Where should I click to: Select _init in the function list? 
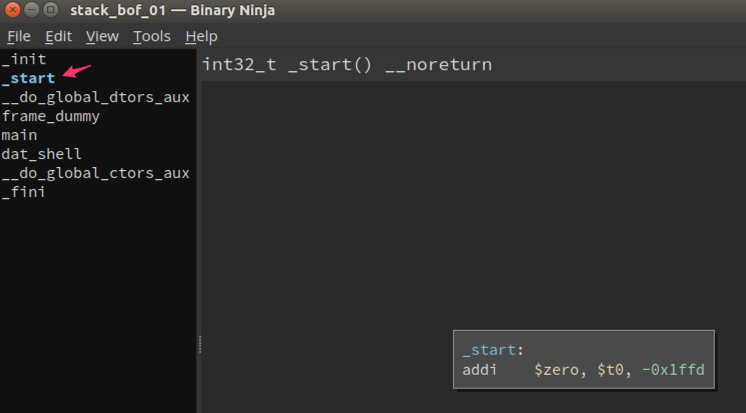click(24, 59)
